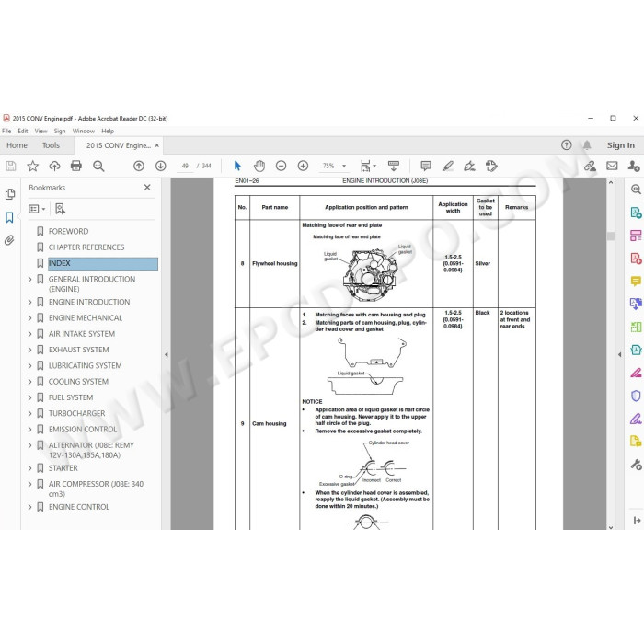Expand the ENGINE MECHANICAL bookmark
Viewport: 644px width, 644px height.
point(29,318)
